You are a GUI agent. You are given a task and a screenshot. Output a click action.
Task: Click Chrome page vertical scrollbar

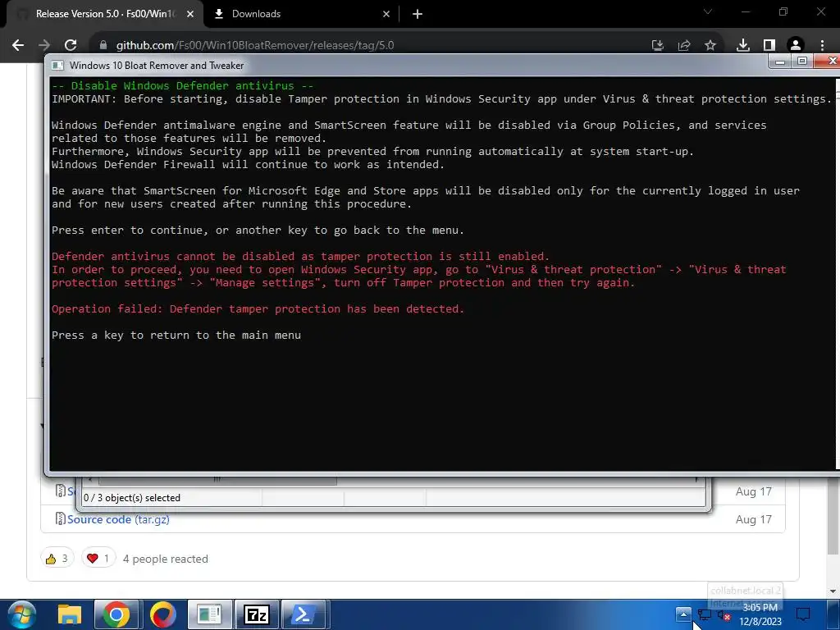coord(833,514)
